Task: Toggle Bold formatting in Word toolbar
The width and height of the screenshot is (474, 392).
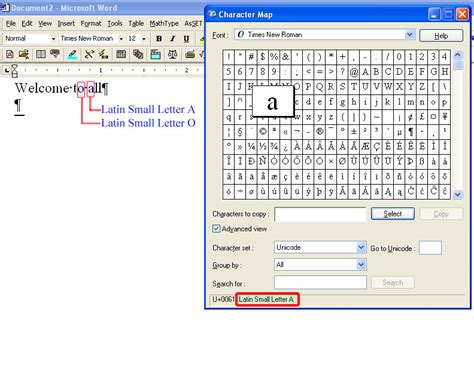Action: click(x=159, y=39)
